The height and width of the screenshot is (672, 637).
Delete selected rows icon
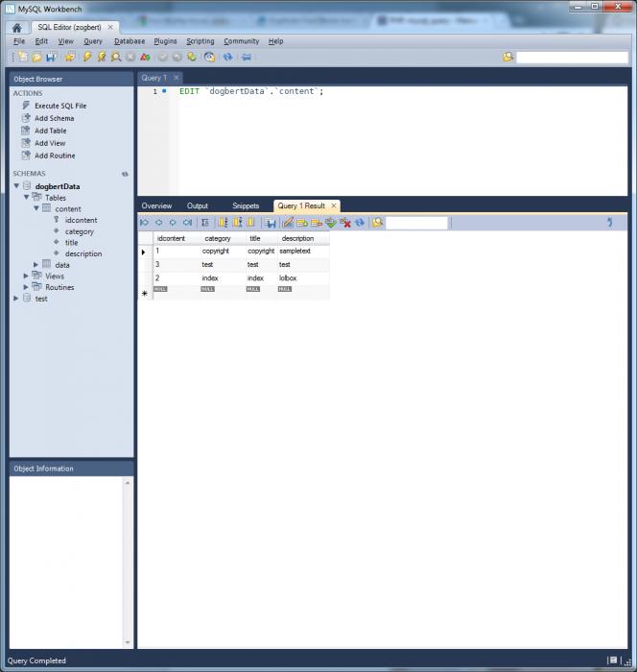pyautogui.click(x=317, y=223)
